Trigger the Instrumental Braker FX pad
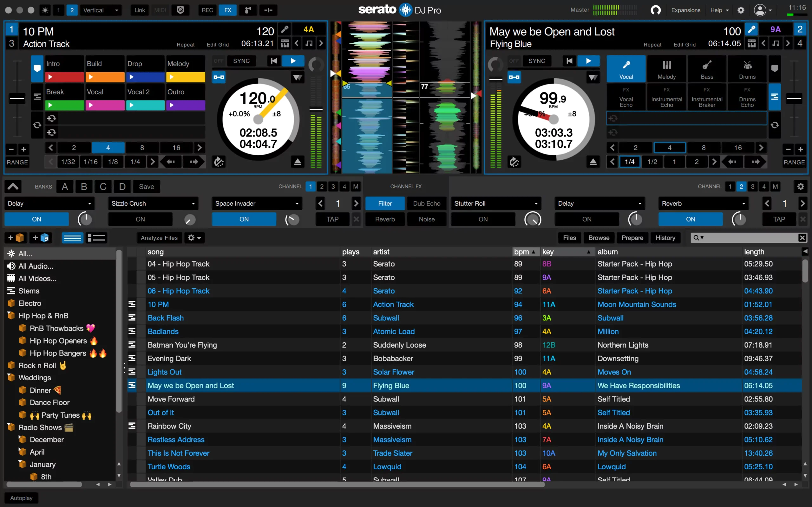 tap(707, 97)
